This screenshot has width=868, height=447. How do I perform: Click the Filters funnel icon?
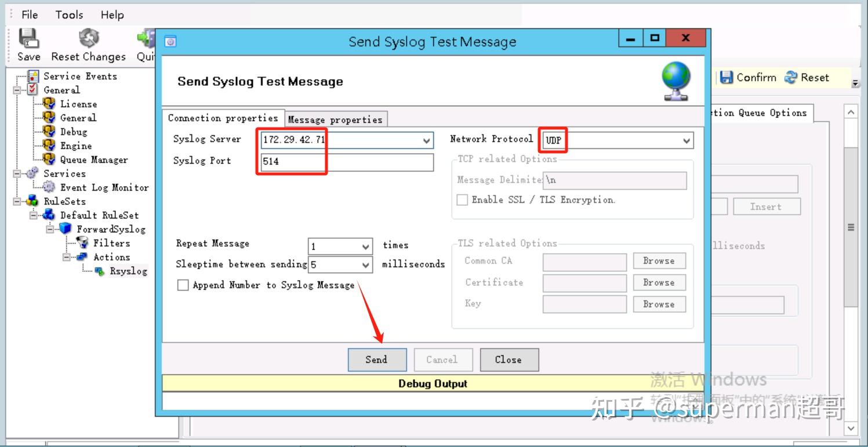pyautogui.click(x=82, y=243)
